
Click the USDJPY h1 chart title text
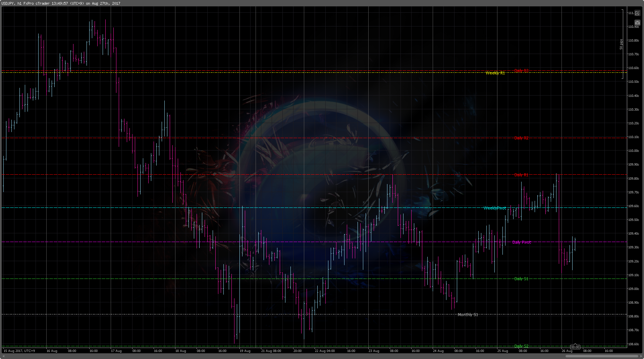pos(60,3)
